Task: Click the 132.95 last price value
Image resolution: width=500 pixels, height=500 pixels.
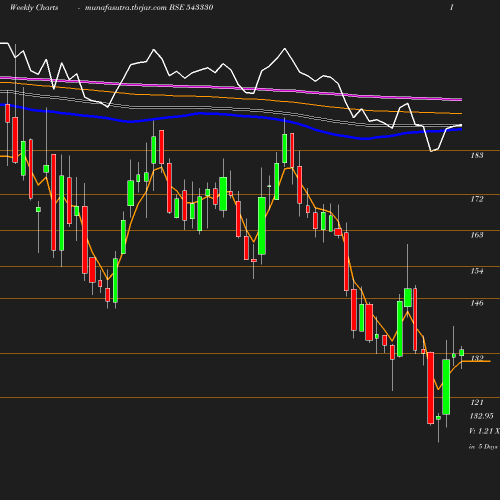Action: point(481,416)
